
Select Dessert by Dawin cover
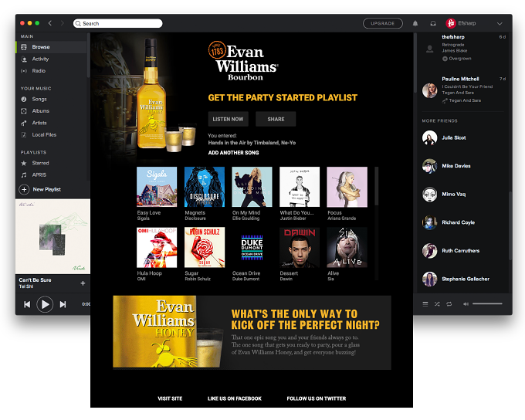pyautogui.click(x=300, y=248)
